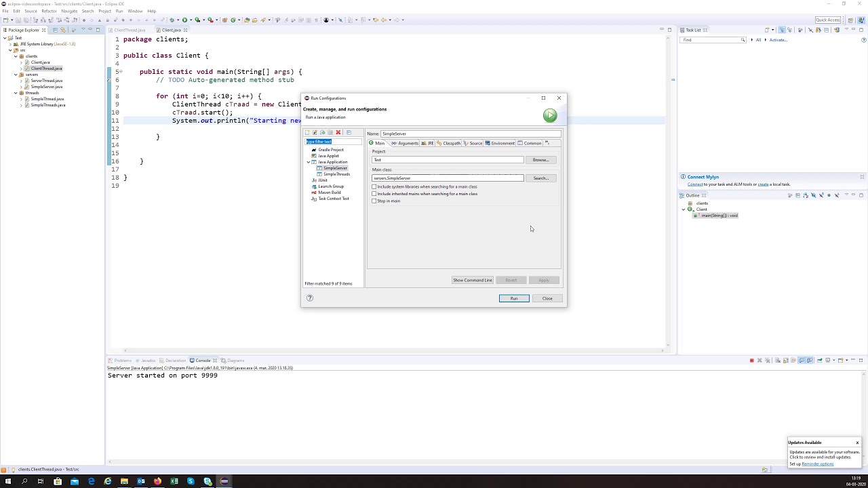Screen dimensions: 868x488
Task: Collapse the Test project node
Action: pyautogui.click(x=5, y=38)
